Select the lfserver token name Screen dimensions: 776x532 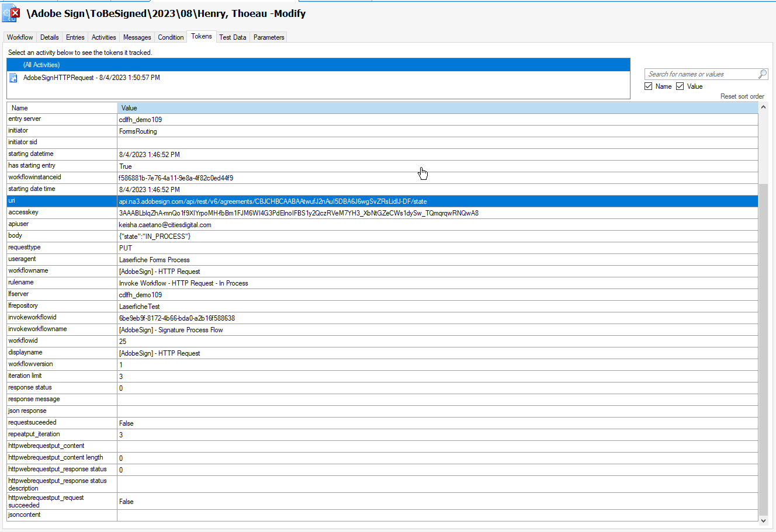[18, 294]
